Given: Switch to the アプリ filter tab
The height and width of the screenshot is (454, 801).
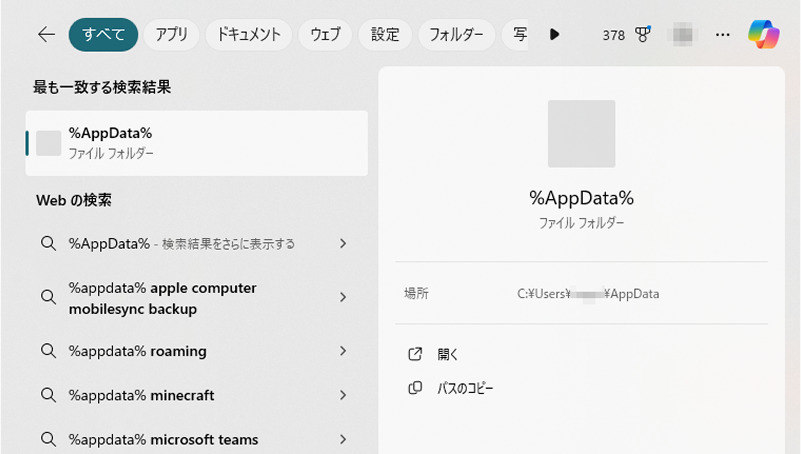Looking at the screenshot, I should coord(171,35).
